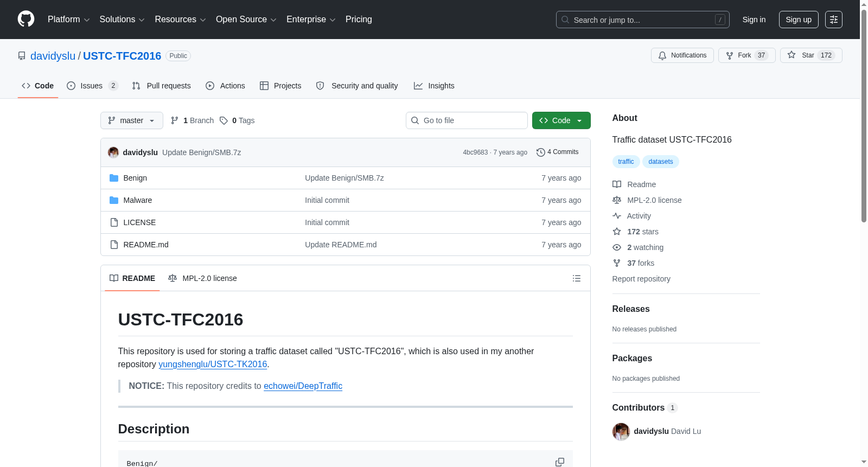Open the davidyslu owner profile link
This screenshot has height=467, width=868.
point(53,56)
